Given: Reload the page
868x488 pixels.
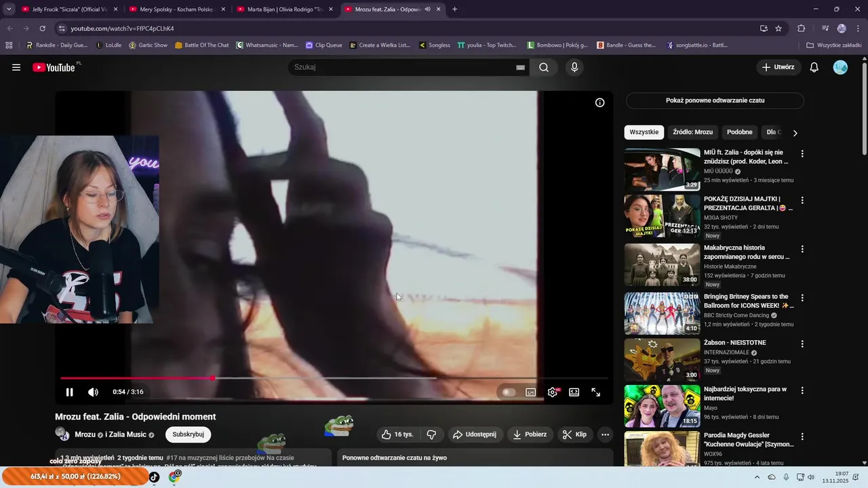Looking at the screenshot, I should pyautogui.click(x=42, y=28).
